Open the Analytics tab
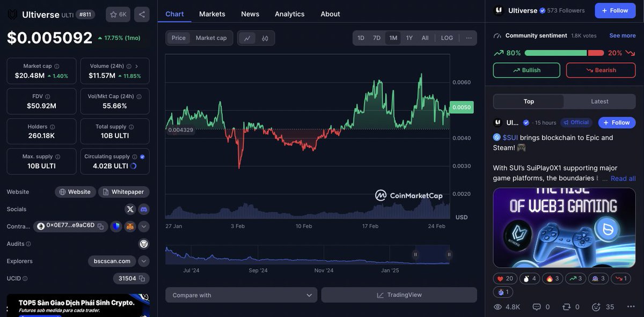644x317 pixels. (290, 14)
